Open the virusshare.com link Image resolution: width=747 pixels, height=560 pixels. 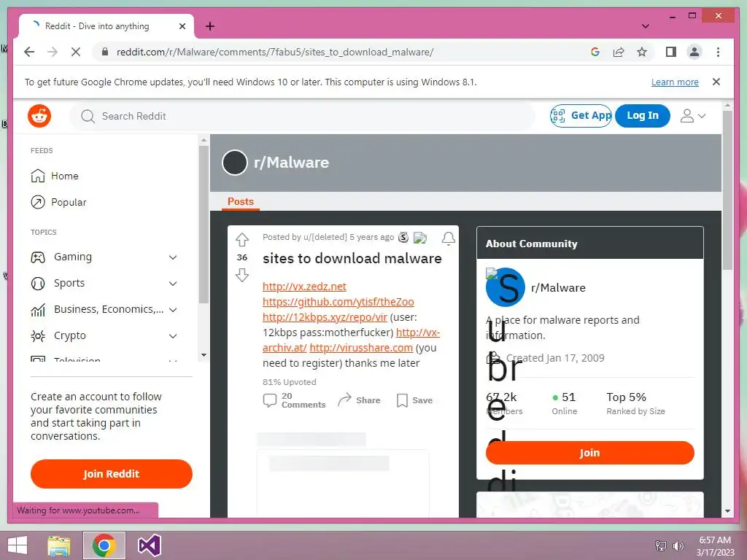pos(361,348)
